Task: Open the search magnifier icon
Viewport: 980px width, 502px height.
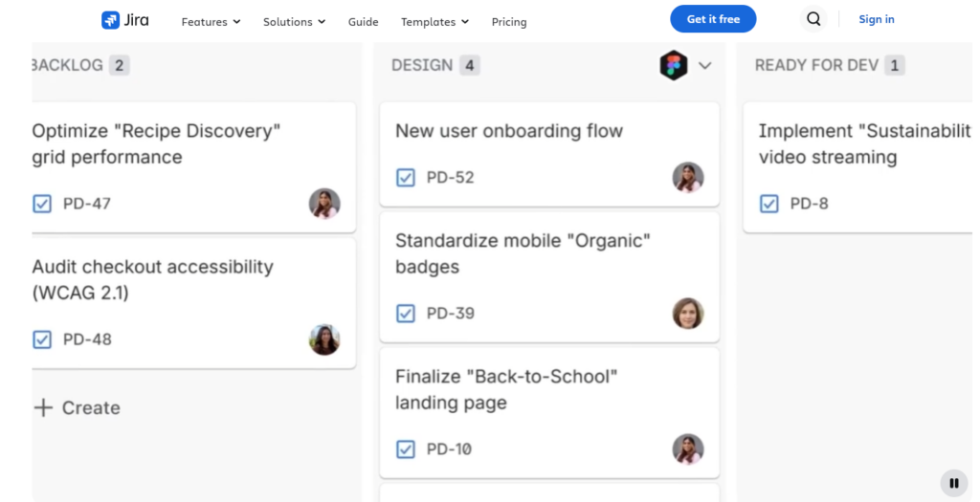Action: point(813,19)
